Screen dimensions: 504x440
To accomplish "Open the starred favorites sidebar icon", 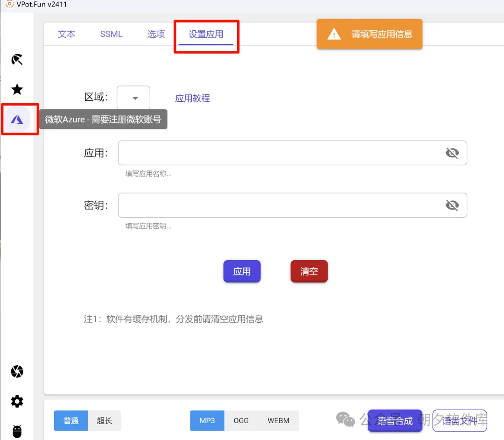I will (x=17, y=89).
